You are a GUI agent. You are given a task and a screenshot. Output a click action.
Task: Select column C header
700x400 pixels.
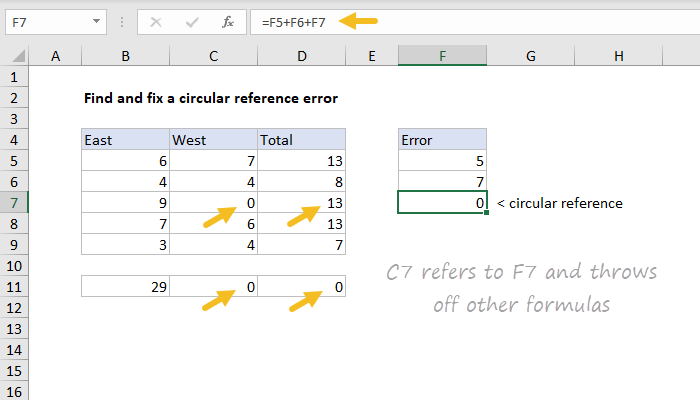coord(213,56)
